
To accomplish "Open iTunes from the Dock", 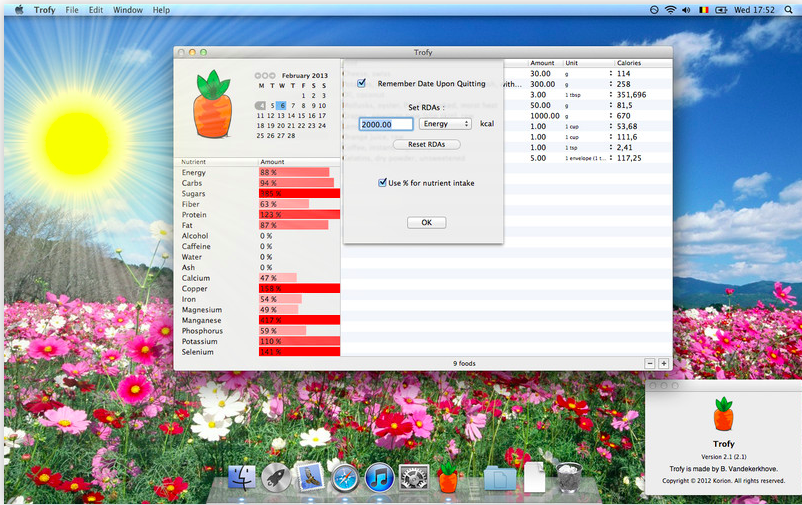I will [x=379, y=478].
